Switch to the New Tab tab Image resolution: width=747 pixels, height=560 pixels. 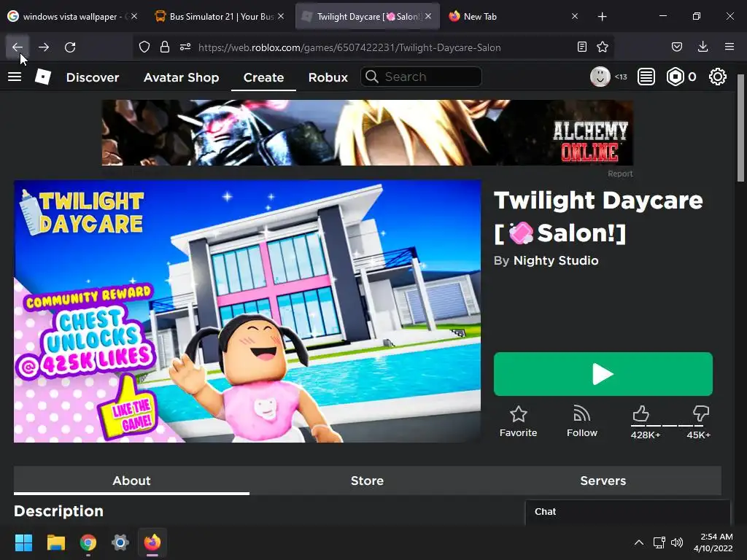point(513,17)
